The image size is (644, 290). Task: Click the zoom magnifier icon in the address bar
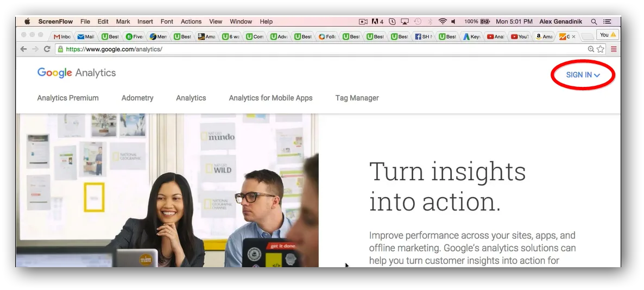click(x=591, y=49)
